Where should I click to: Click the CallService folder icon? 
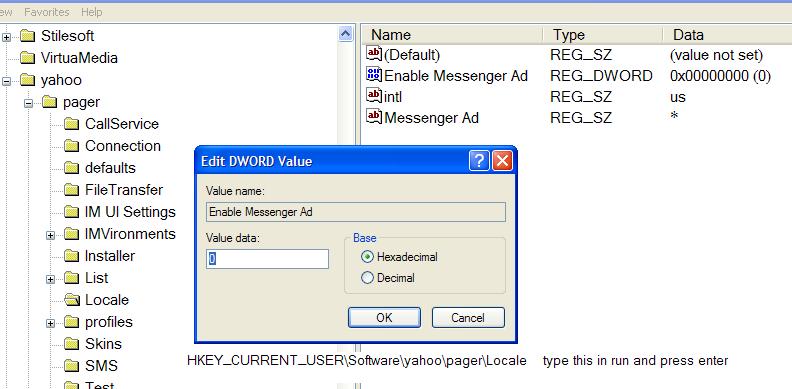coord(72,124)
